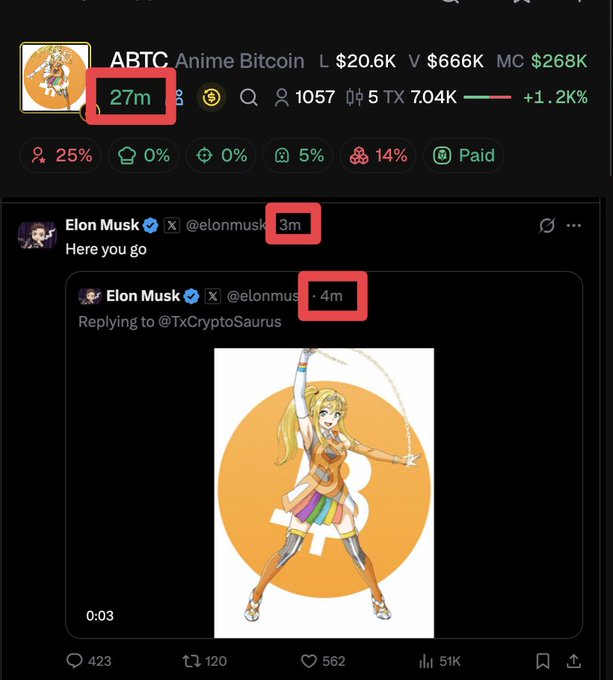Screen dimensions: 613x680
Task: Click the Grok icon on the tweet
Action: [x=547, y=226]
